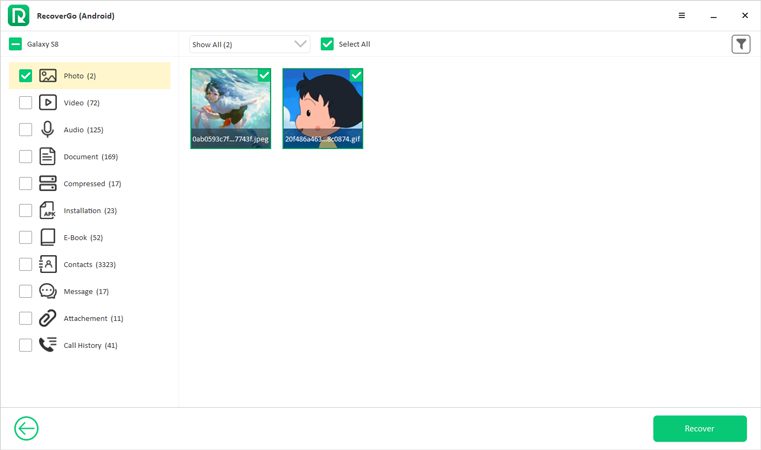Screen dimensions: 761x450
Task: Select the Compressed (17) label
Action: 92,183
